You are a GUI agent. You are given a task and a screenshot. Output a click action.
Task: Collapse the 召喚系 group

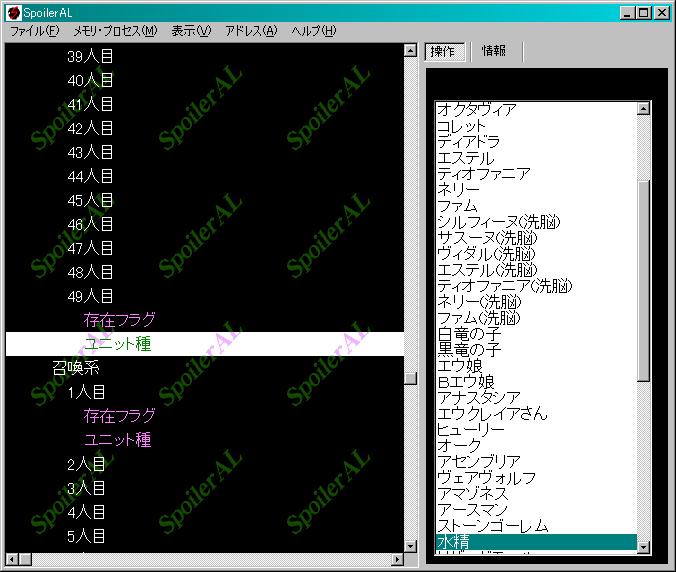pos(75,368)
